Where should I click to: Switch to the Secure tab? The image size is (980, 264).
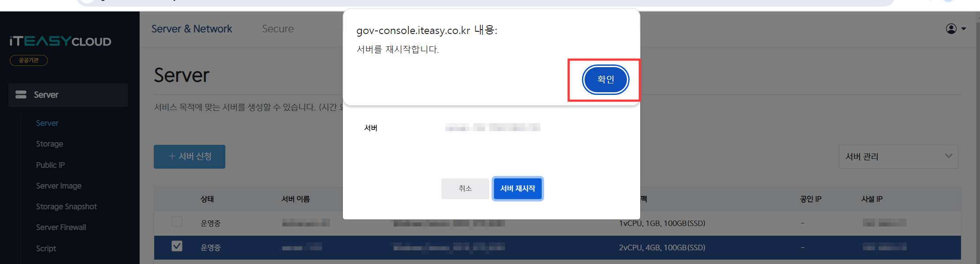[x=278, y=29]
